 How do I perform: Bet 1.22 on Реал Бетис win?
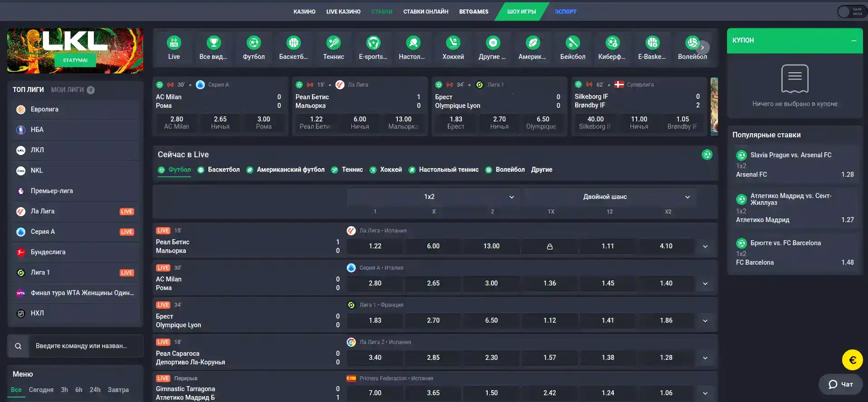coord(375,246)
